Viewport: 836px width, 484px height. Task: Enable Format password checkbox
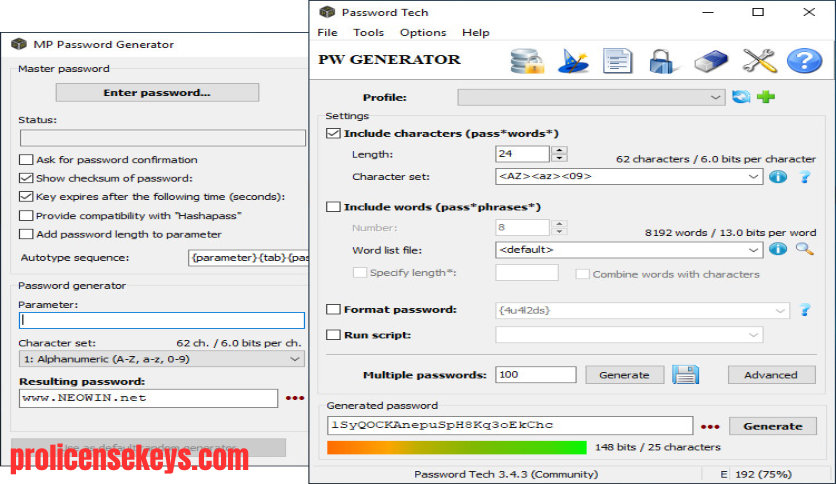[x=333, y=309]
